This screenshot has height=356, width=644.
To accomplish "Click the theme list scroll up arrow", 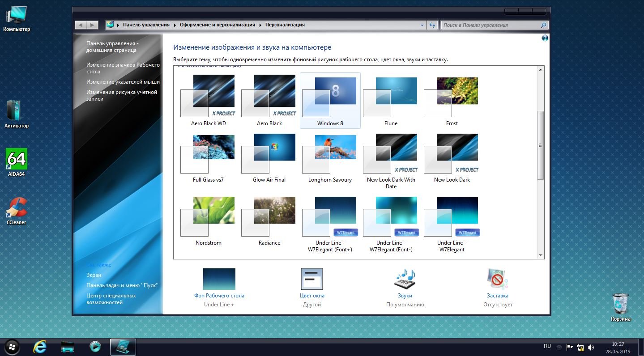I will [541, 69].
